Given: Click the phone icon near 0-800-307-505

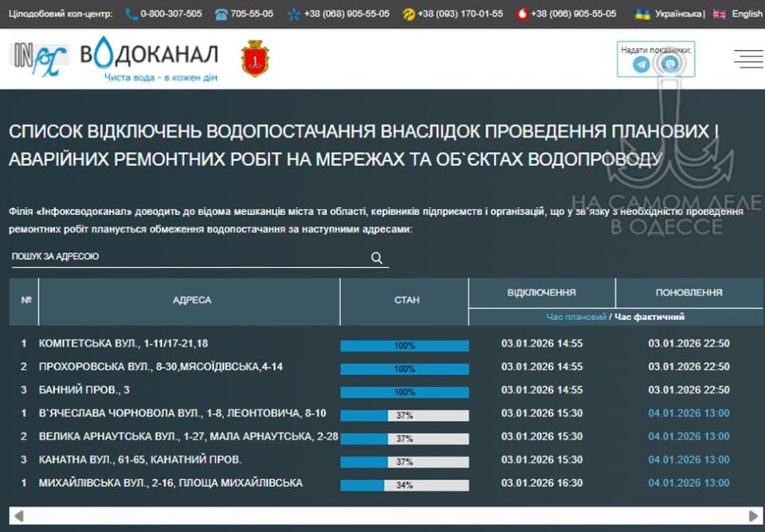Looking at the screenshot, I should 128,14.
